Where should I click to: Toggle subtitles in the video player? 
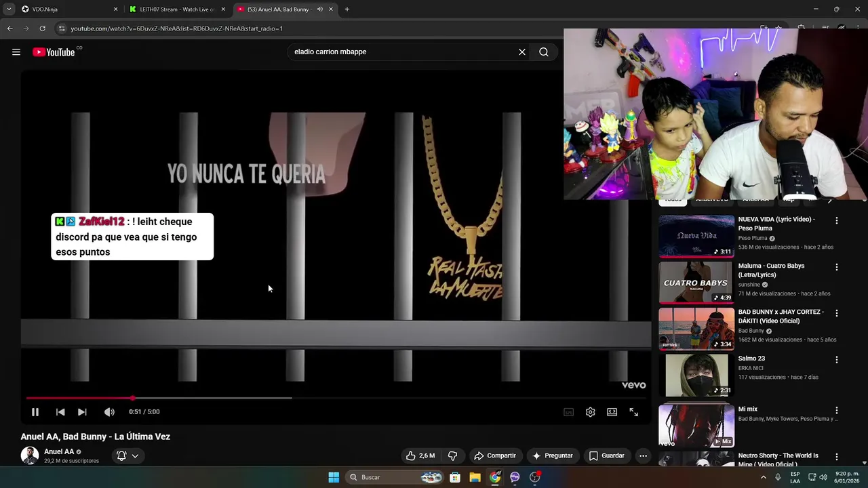pos(569,412)
